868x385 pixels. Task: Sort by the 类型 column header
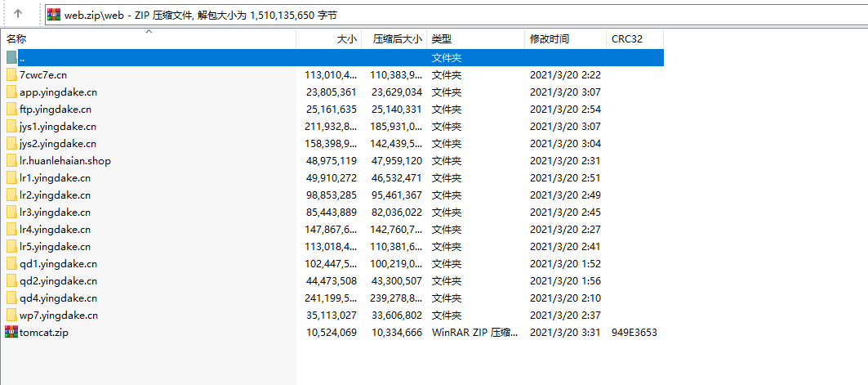click(475, 38)
